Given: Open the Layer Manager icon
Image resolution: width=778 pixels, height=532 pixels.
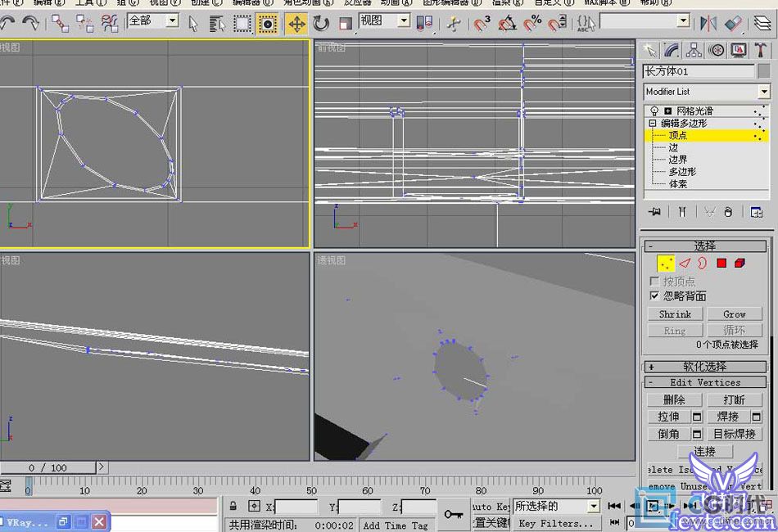Looking at the screenshot, I should (x=762, y=23).
